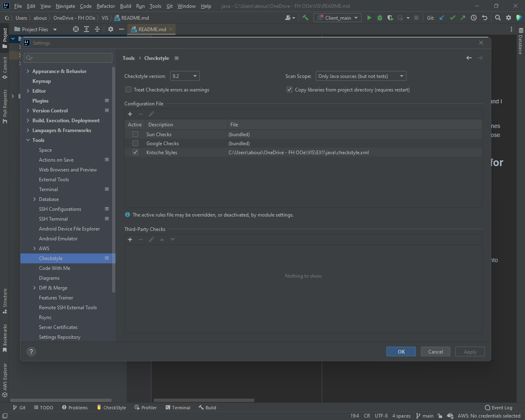Open the Code With Me user icon

point(290,18)
